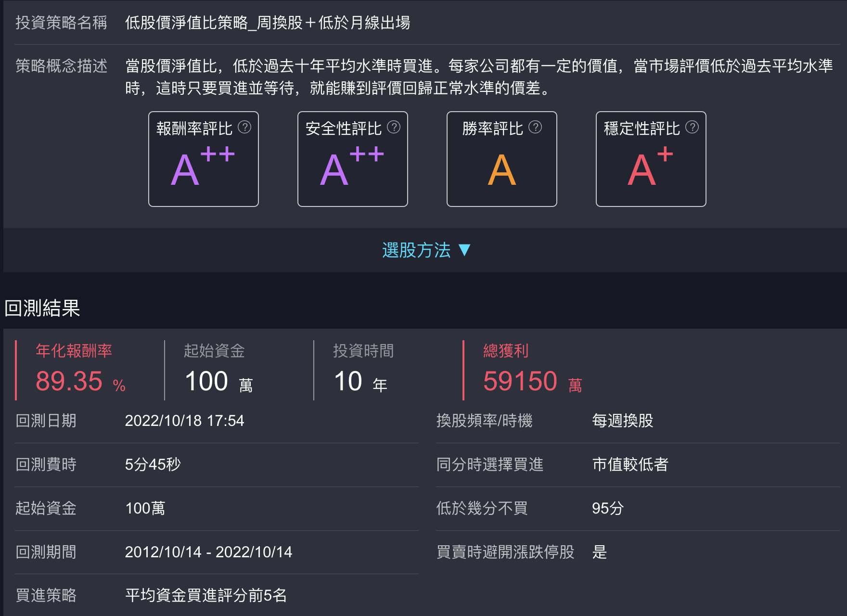
Task: Click the 市值較低者 tie-breaker value
Action: pos(630,464)
